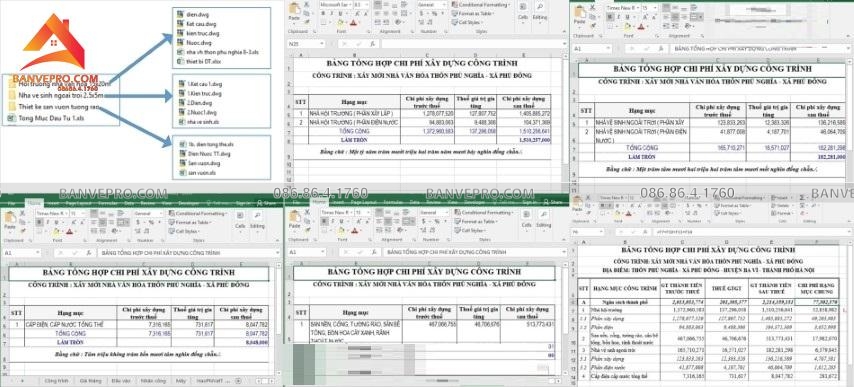Open red Font Color in the N25 workbook

point(353,23)
